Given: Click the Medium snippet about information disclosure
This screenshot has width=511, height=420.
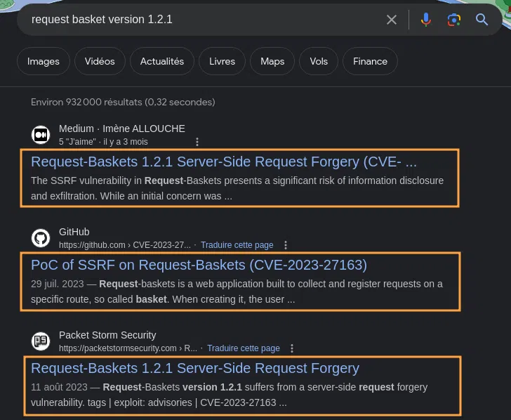Looking at the screenshot, I should click(x=237, y=188).
